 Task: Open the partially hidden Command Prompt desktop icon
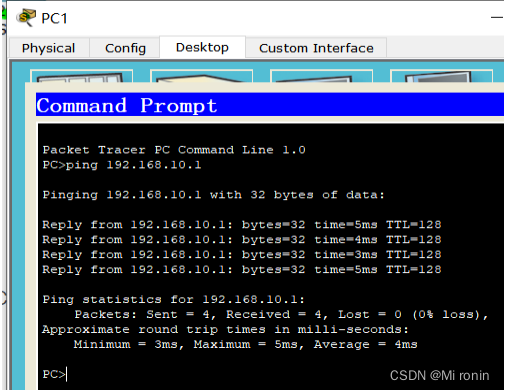[441, 76]
